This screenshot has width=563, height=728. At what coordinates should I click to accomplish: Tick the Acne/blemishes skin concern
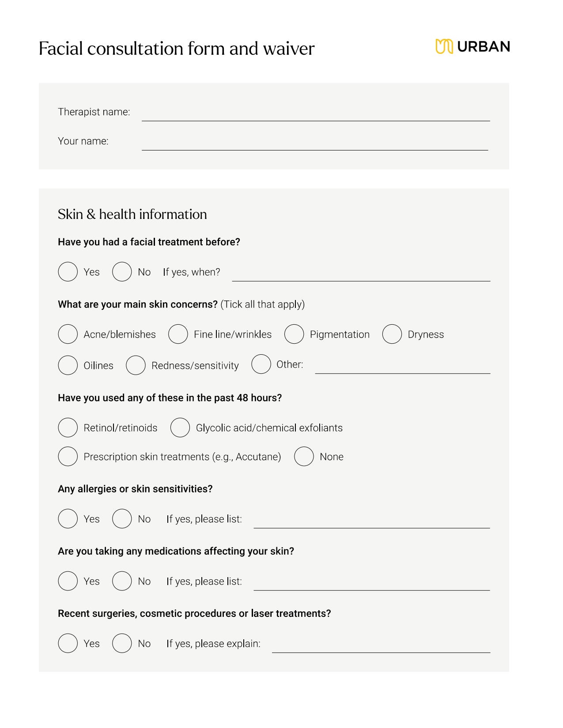tap(68, 334)
